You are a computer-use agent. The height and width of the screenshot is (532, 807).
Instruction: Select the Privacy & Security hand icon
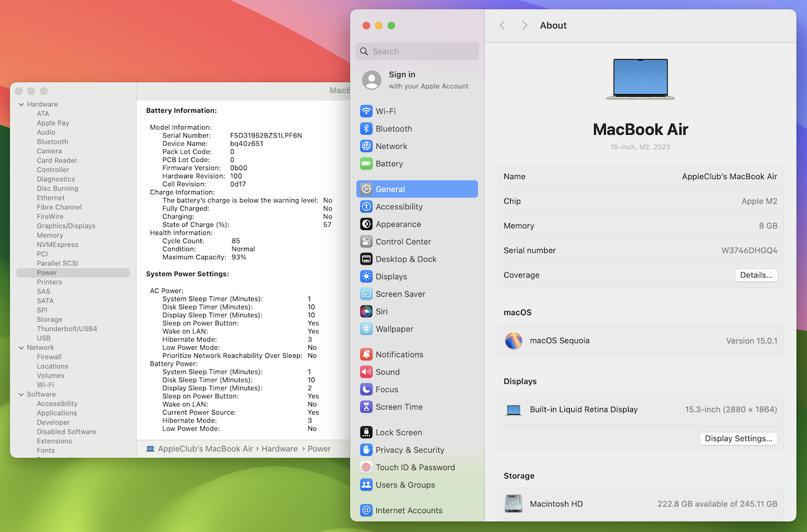[366, 450]
